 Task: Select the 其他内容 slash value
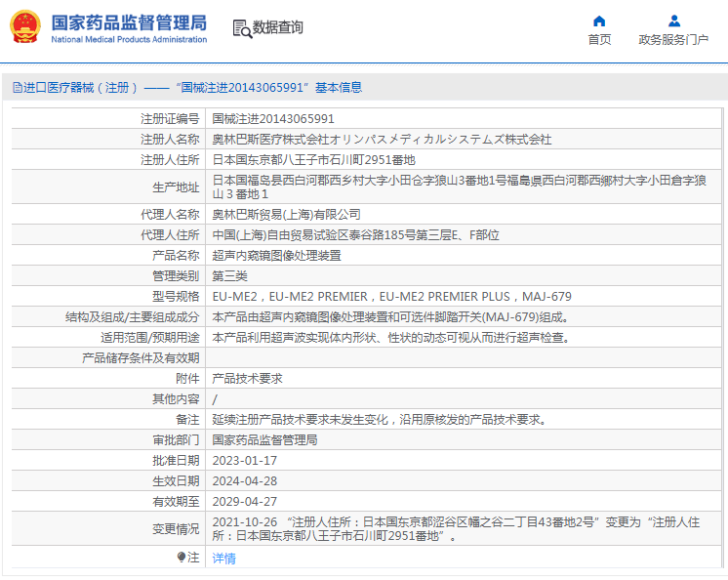[215, 399]
